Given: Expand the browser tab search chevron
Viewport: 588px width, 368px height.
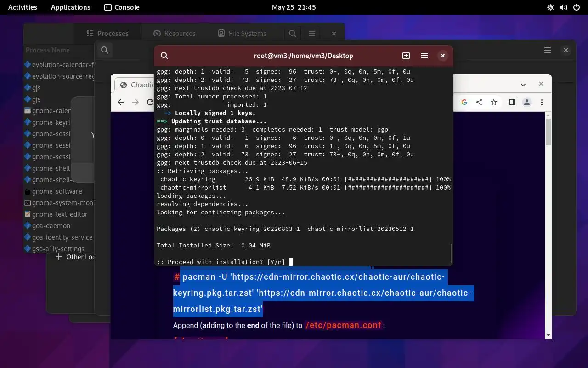Looking at the screenshot, I should [523, 85].
